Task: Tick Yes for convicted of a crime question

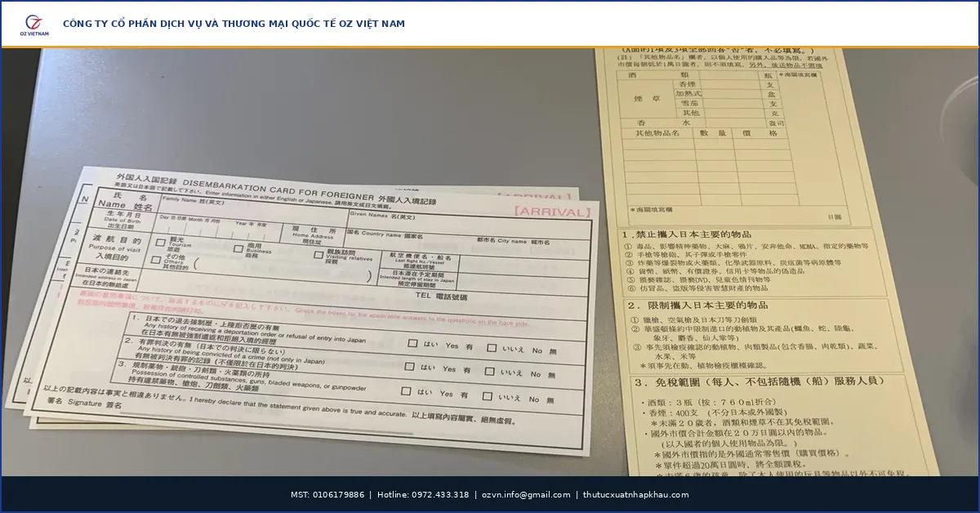Action: pos(411,368)
